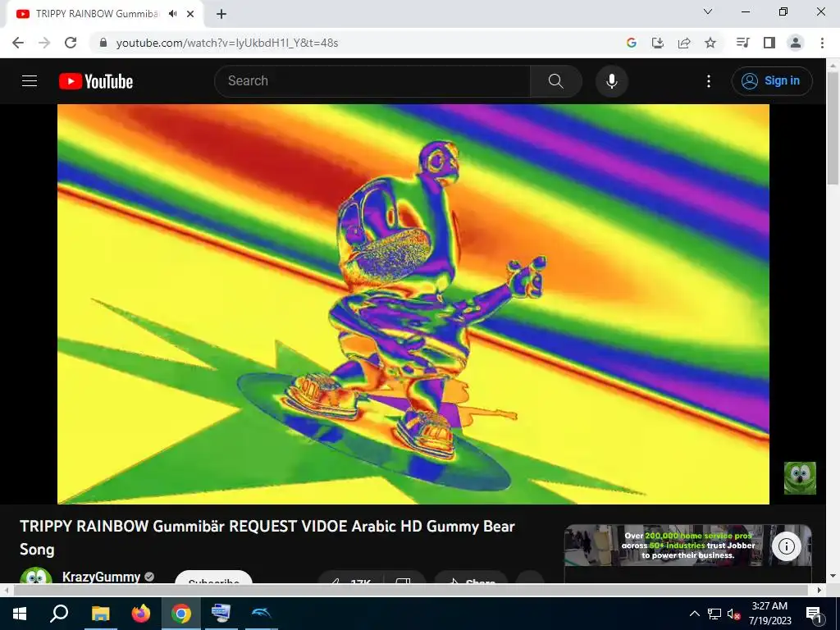Screen dimensions: 840x630
Task: Open the KrazyGummy channel name link
Action: tap(101, 577)
